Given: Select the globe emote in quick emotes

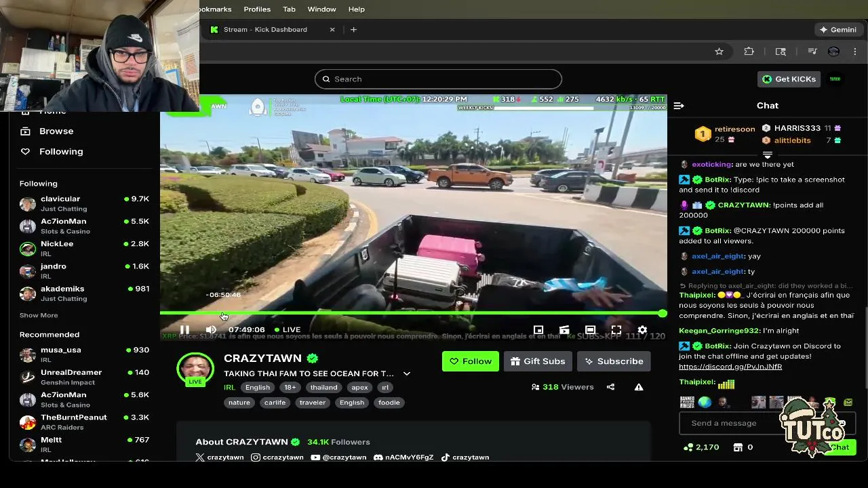Looking at the screenshot, I should click(705, 402).
